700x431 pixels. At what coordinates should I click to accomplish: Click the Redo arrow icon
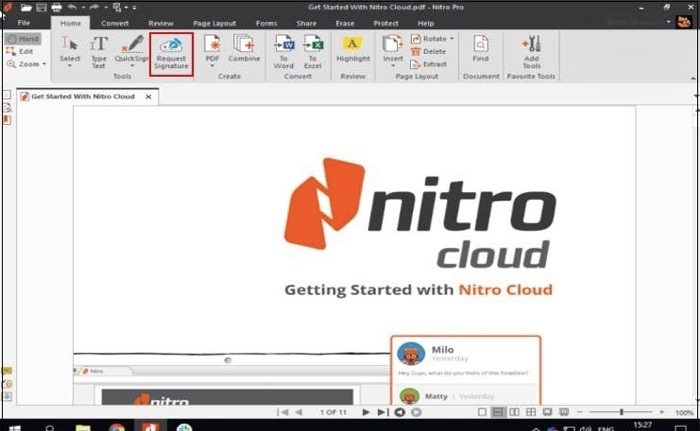coord(94,7)
